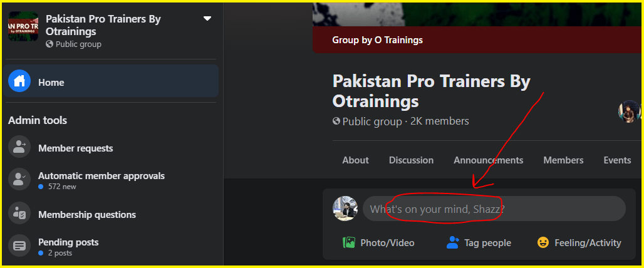The height and width of the screenshot is (268, 644).
Task: Open the Events tab
Action: [x=617, y=160]
